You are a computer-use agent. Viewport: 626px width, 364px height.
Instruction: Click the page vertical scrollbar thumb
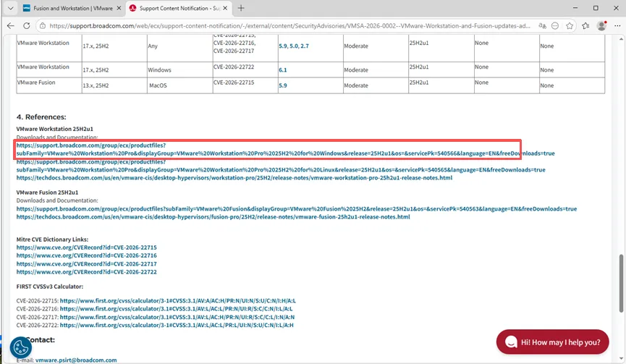pos(621,283)
